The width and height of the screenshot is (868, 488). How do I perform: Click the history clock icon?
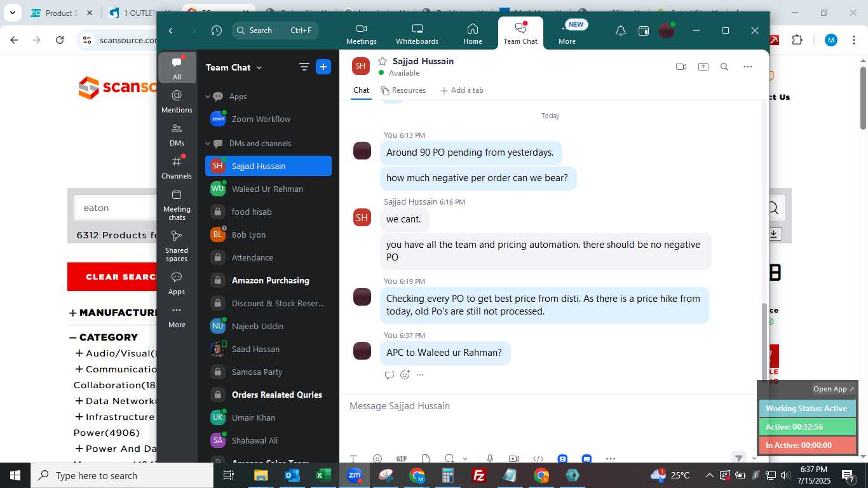(x=217, y=30)
